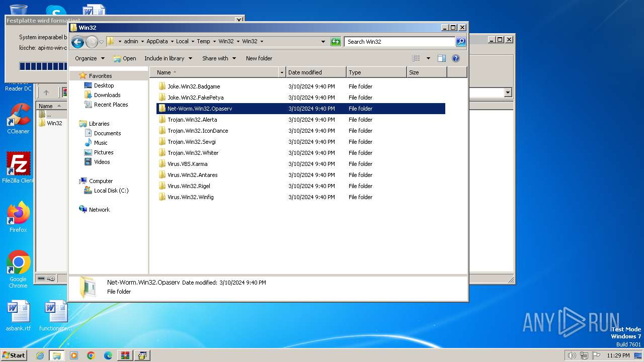Open the Pictures library

click(x=104, y=152)
